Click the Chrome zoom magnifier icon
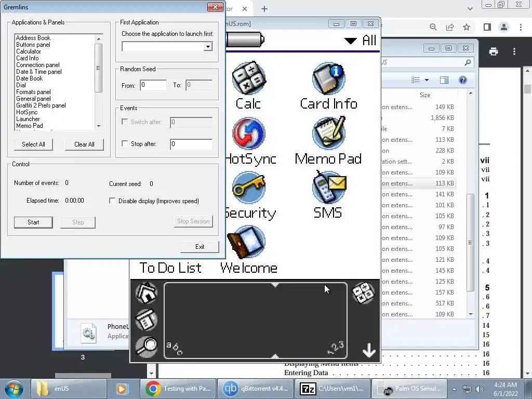Image resolution: width=532 pixels, height=399 pixels. tap(433, 27)
